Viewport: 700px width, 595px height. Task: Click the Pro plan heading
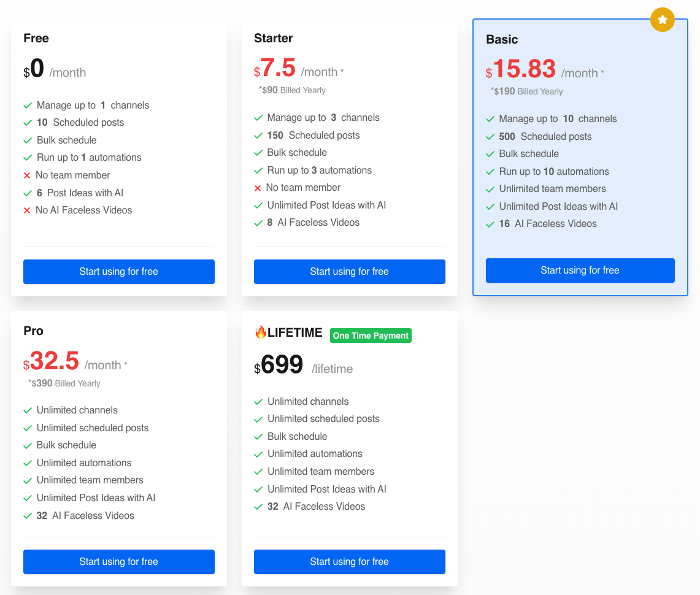(x=33, y=331)
